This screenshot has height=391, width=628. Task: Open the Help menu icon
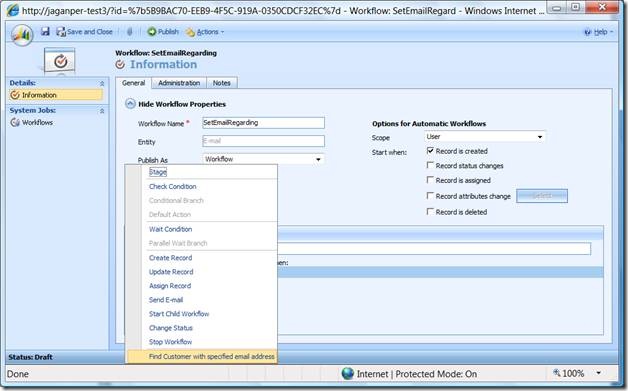pyautogui.click(x=588, y=32)
